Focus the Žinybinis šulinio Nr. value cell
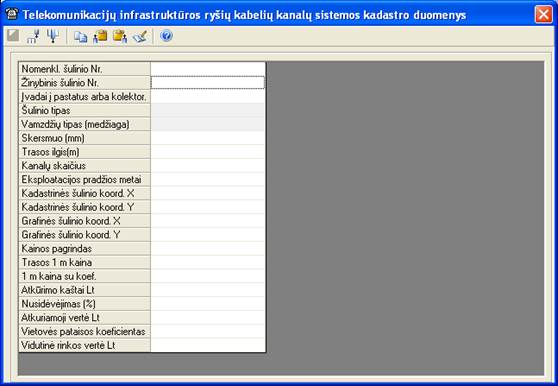 click(x=207, y=83)
